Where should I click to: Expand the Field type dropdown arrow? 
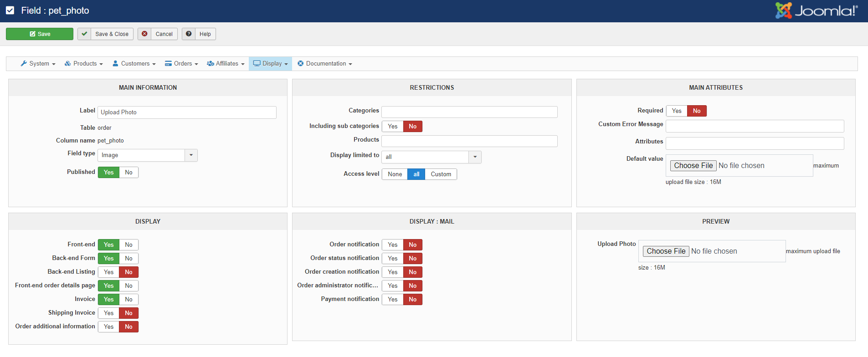click(191, 155)
